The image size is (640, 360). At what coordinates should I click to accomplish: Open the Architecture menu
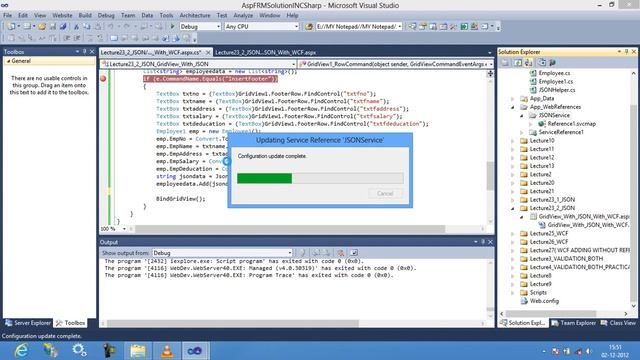coord(195,15)
